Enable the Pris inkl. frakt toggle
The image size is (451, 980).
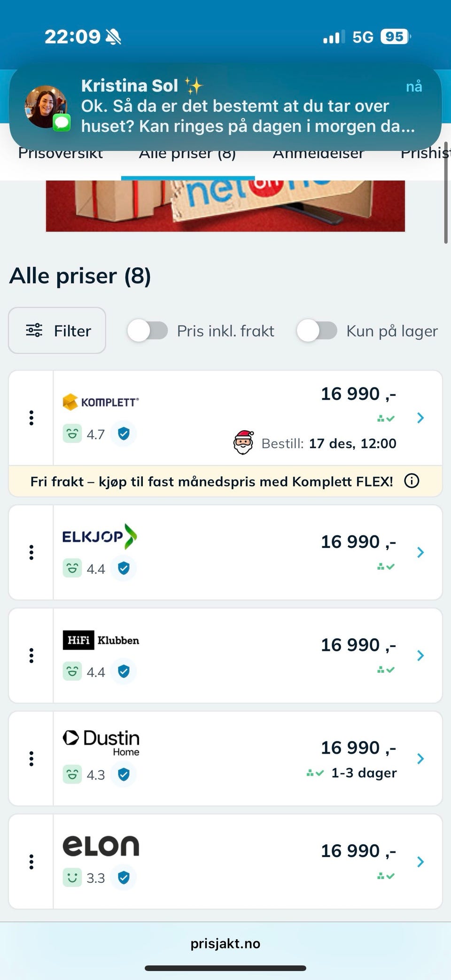148,331
